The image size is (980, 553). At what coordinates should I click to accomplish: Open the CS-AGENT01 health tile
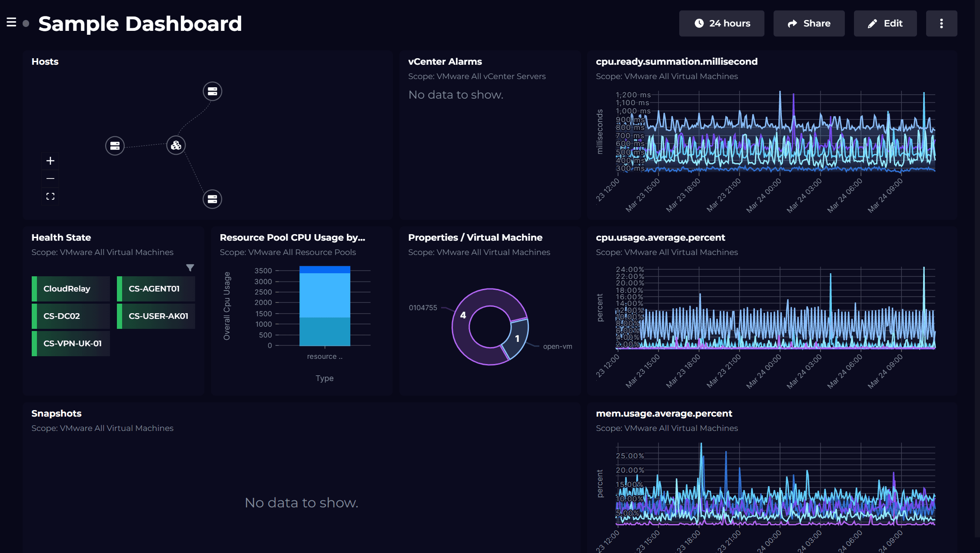[x=156, y=289]
